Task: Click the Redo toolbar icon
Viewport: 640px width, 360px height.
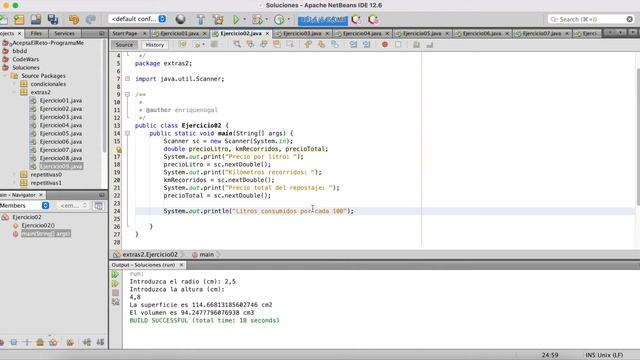Action: click(91, 19)
